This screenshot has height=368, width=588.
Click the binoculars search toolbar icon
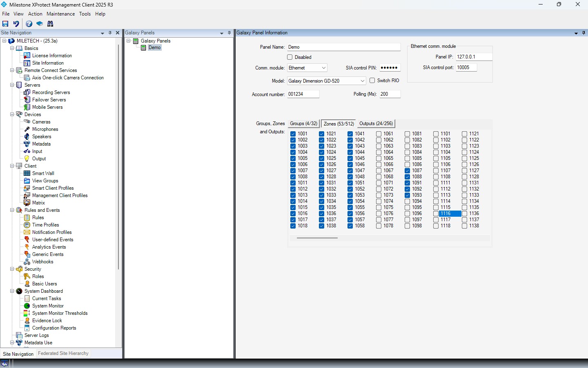click(x=50, y=24)
